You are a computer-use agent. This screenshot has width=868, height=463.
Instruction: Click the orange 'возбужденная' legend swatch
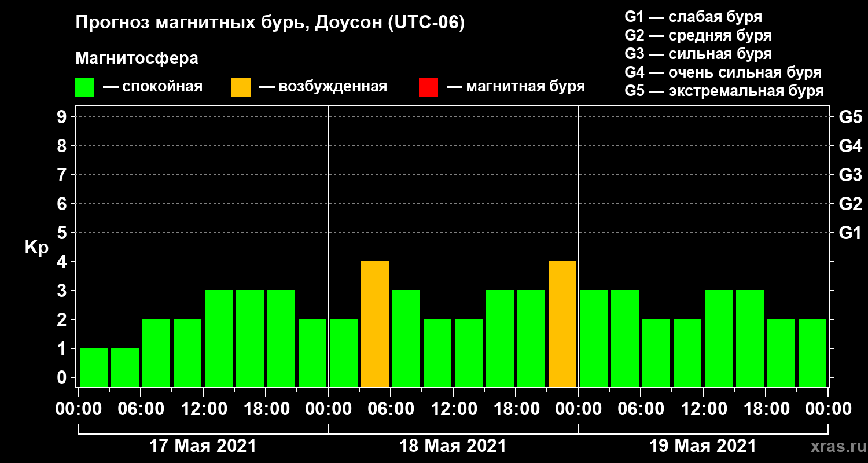241,87
